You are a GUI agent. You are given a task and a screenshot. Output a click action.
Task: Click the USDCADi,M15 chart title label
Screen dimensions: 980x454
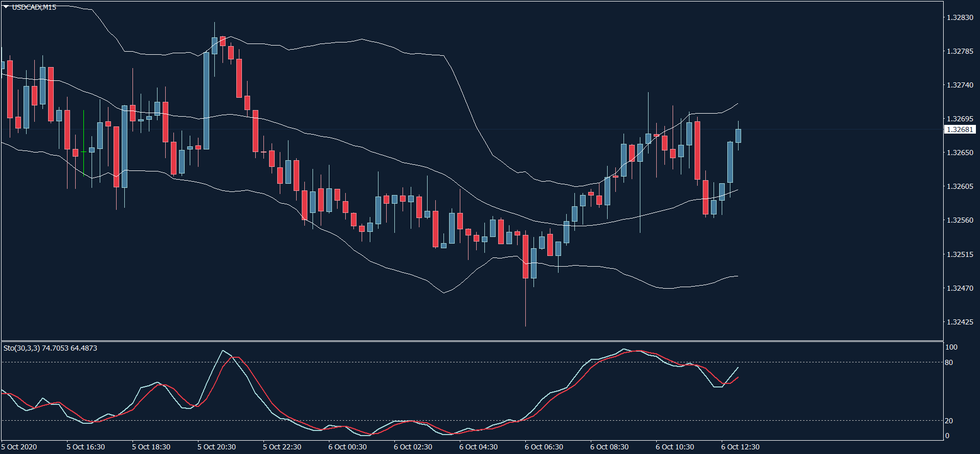point(34,7)
